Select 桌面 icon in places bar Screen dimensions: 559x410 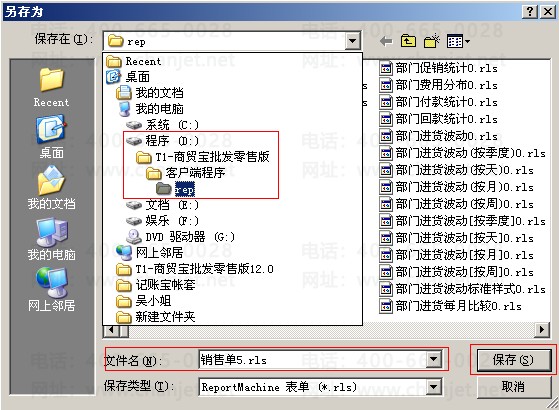(x=51, y=136)
